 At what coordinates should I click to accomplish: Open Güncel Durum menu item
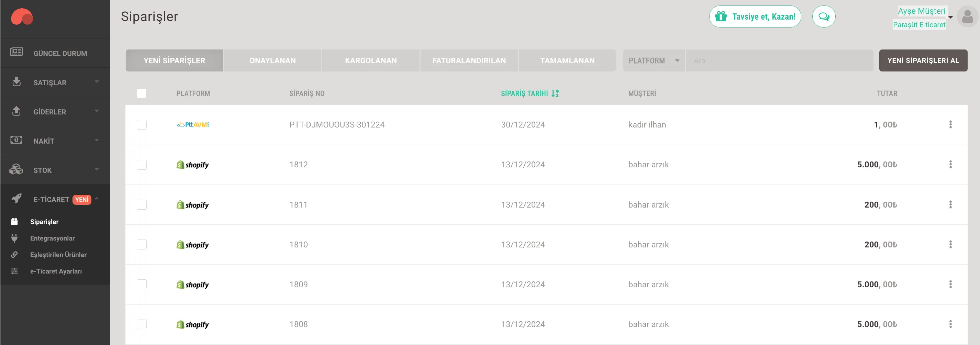click(x=55, y=53)
